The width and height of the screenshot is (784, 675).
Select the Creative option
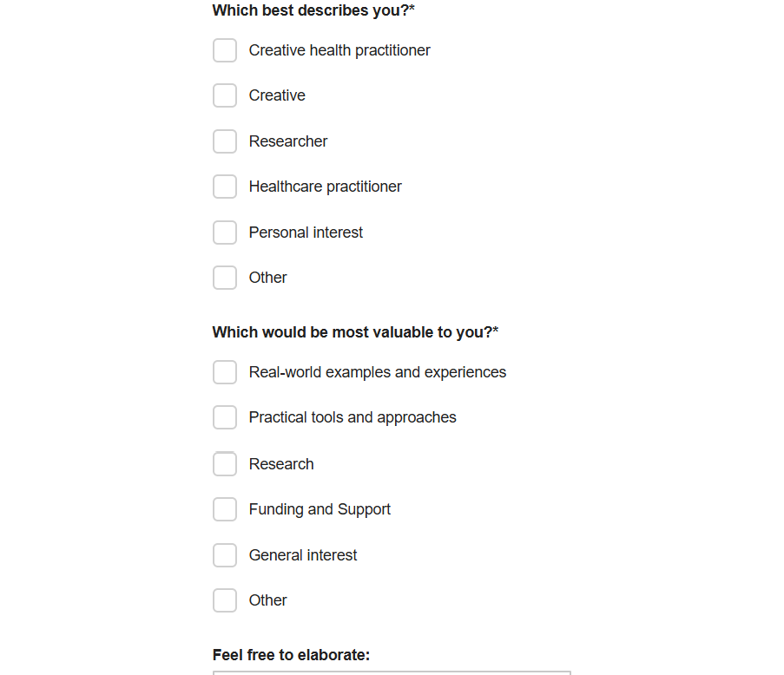(x=225, y=95)
